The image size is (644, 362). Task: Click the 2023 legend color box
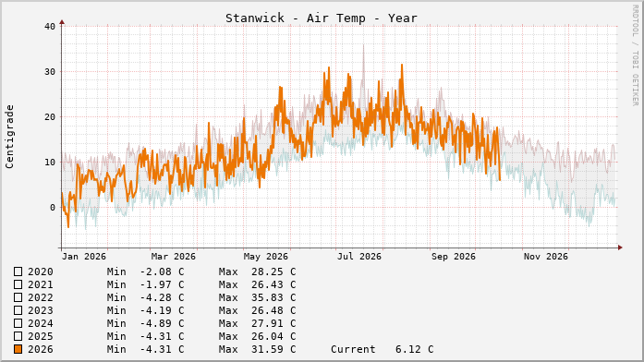[18, 310]
